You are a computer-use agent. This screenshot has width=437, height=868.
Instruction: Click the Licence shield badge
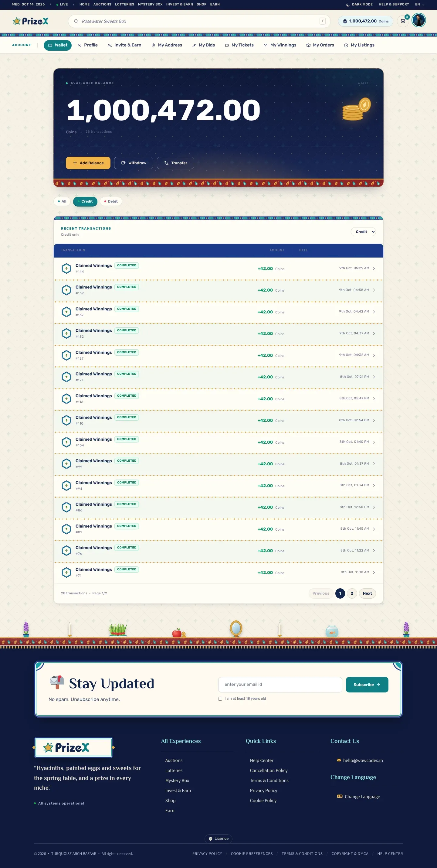coord(218,838)
